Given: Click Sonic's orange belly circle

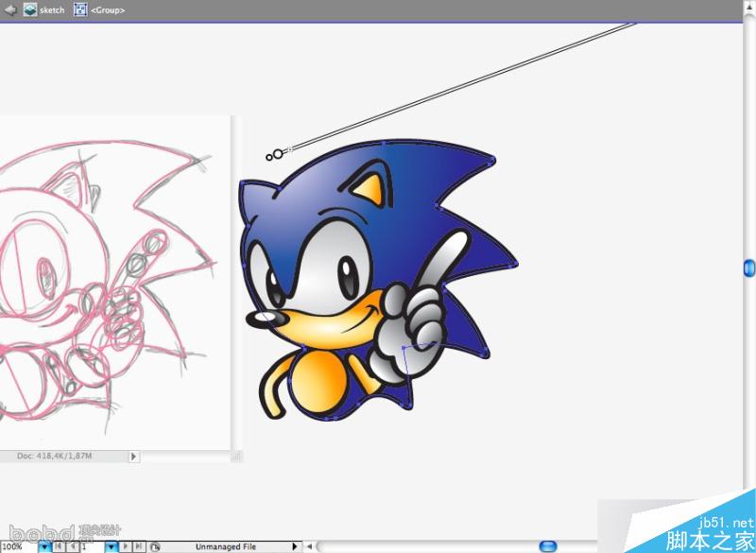Looking at the screenshot, I should (319, 382).
